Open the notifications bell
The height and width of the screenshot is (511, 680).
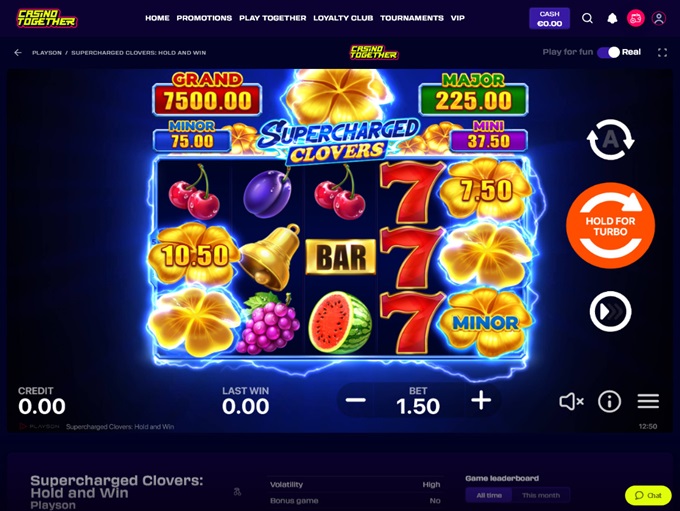pos(612,18)
